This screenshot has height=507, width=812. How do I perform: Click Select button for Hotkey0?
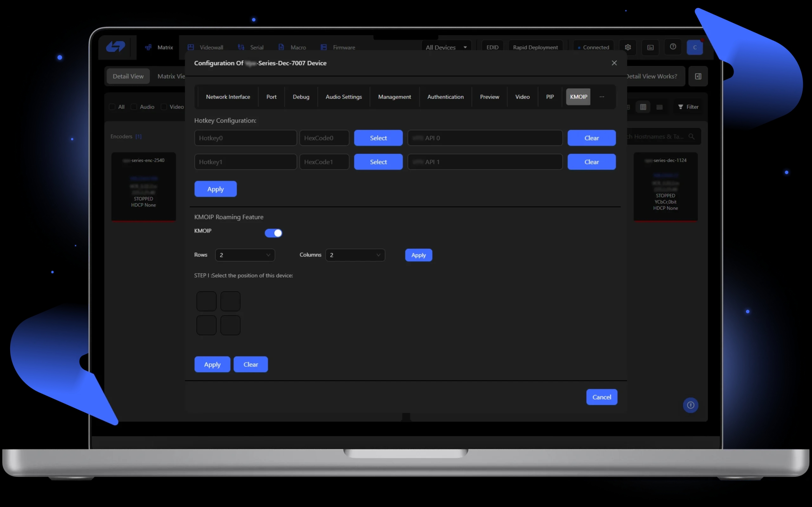[378, 138]
